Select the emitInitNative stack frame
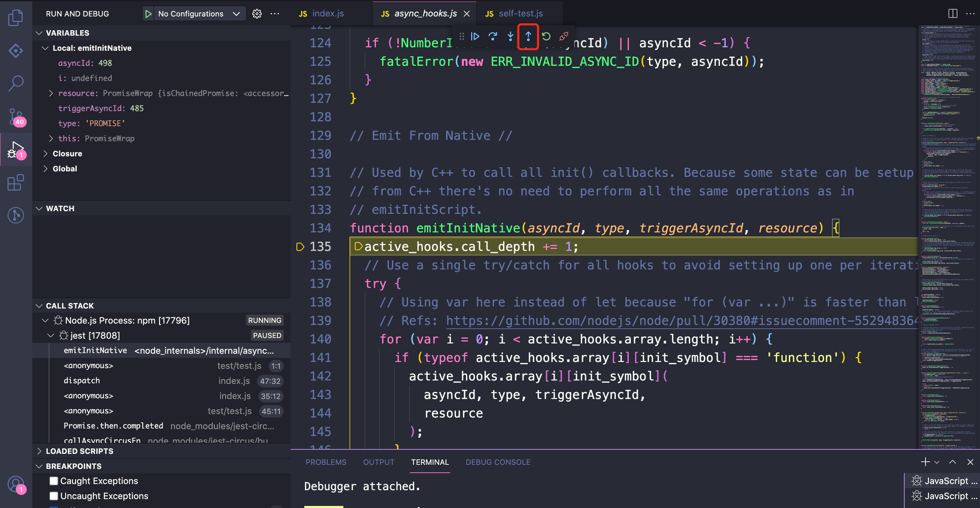The width and height of the screenshot is (980, 508). (x=161, y=350)
